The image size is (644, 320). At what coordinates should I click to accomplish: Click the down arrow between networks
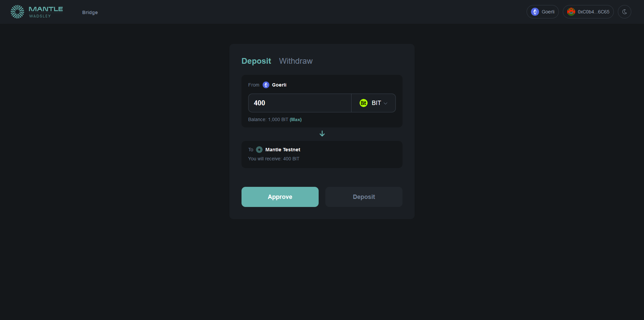[x=322, y=134]
